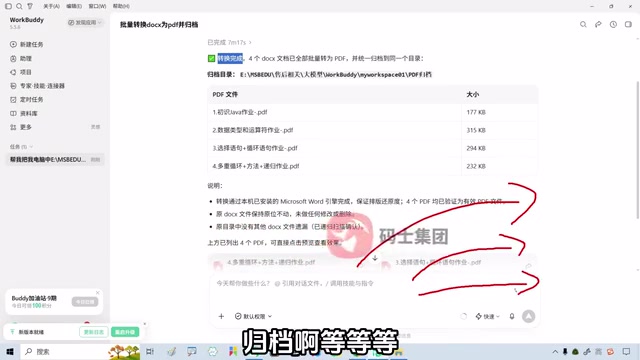Image resolution: width=640 pixels, height=360 pixels.
Task: Click the 232 KB size cell
Action: tap(476, 166)
